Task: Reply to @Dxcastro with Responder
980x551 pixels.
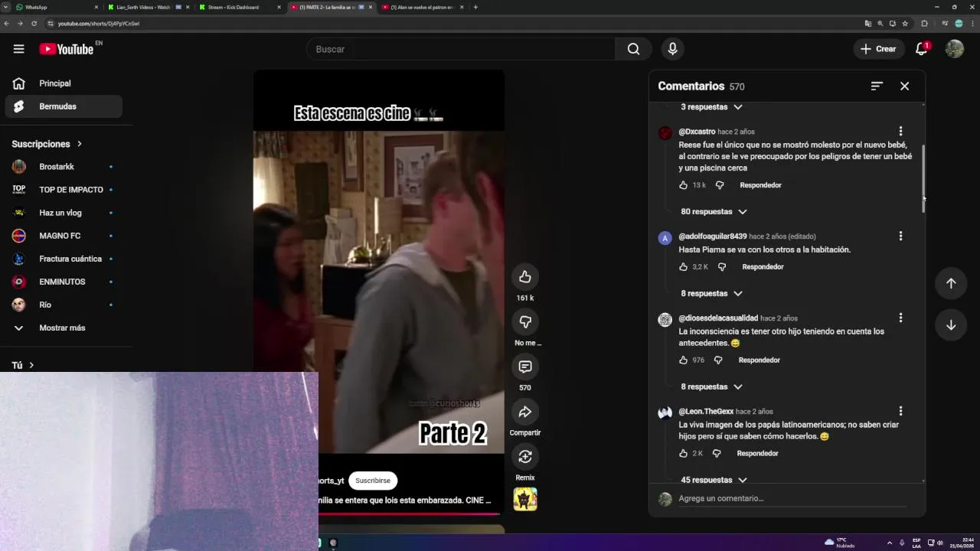Action: pos(760,185)
